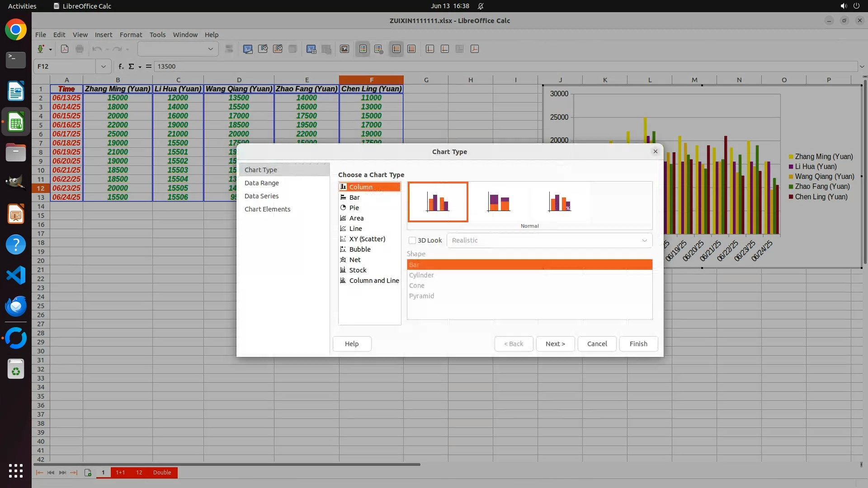The width and height of the screenshot is (868, 488).
Task: Click the horizontal sheet scrollbar
Action: click(226, 464)
